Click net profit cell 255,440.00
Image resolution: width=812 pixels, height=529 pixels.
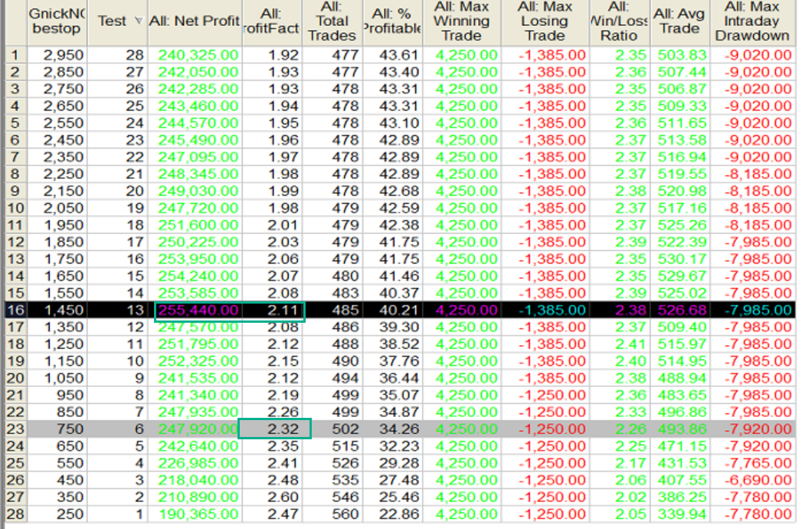point(197,310)
